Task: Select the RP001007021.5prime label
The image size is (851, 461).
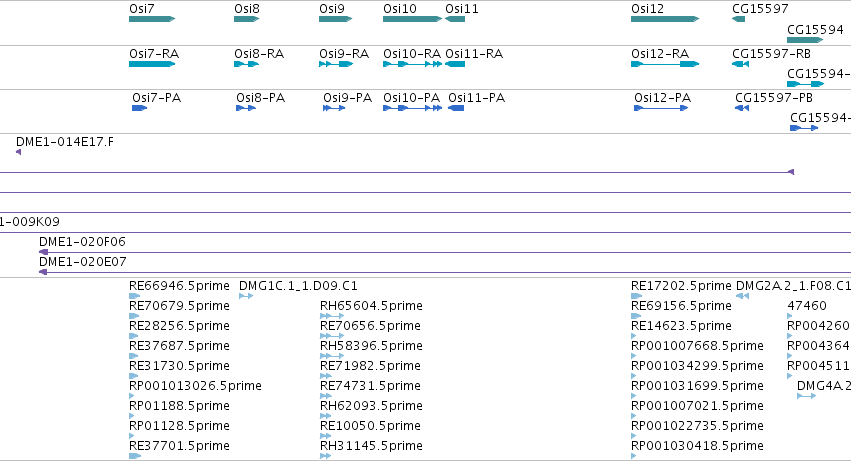Action: point(697,406)
